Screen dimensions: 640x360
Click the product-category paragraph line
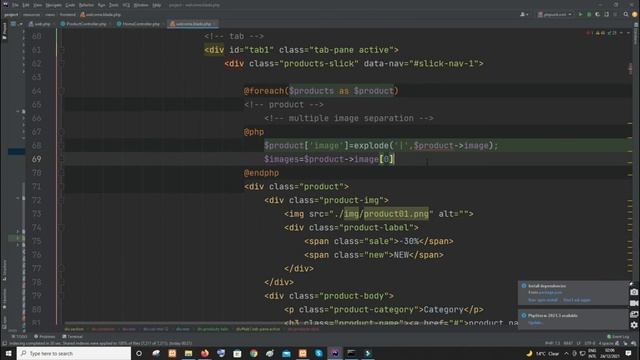(384, 310)
